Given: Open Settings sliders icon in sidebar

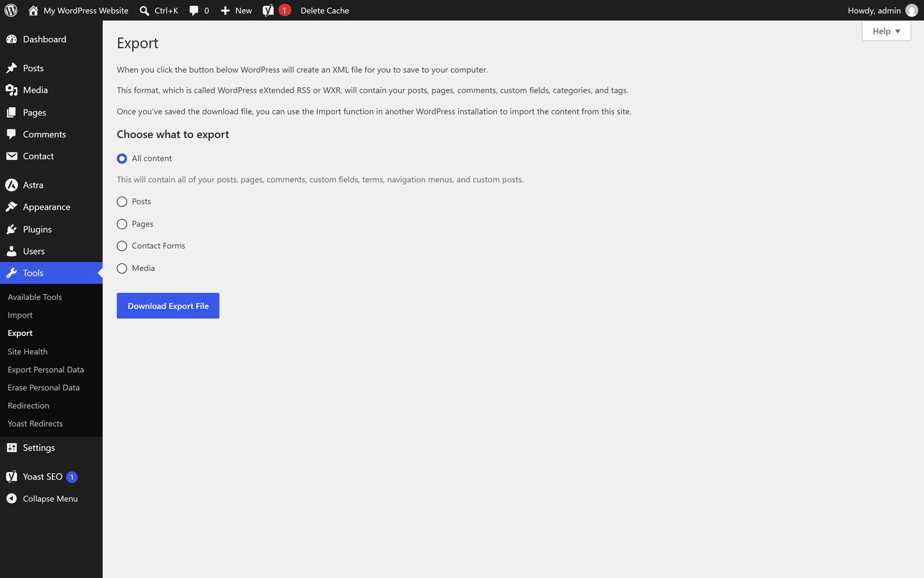Looking at the screenshot, I should coord(12,448).
